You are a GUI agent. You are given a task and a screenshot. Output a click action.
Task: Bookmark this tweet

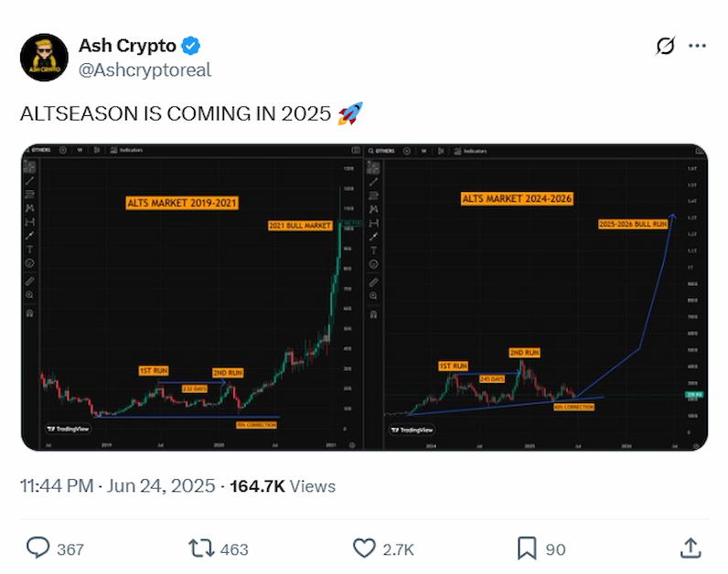coord(527,548)
